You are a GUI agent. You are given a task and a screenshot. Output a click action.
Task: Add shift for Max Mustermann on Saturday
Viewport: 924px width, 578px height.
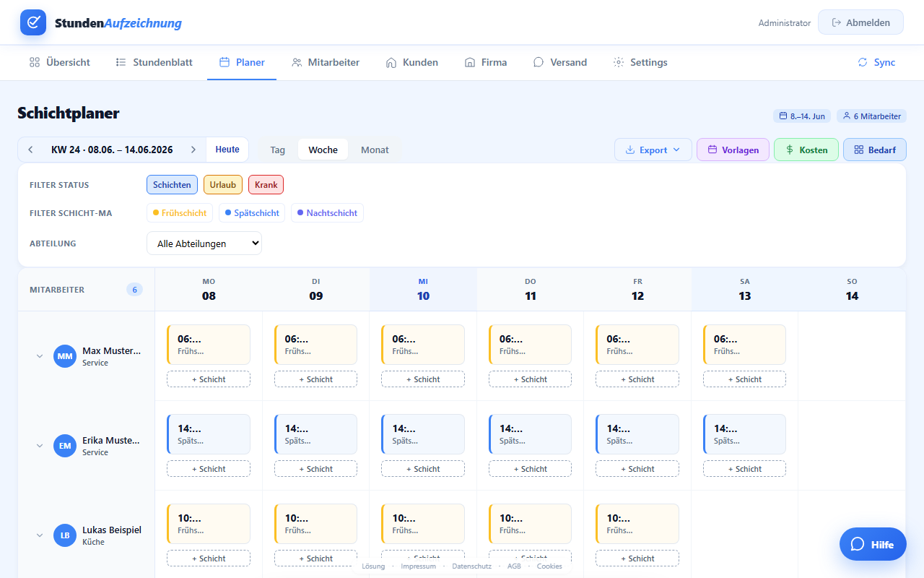pos(744,379)
